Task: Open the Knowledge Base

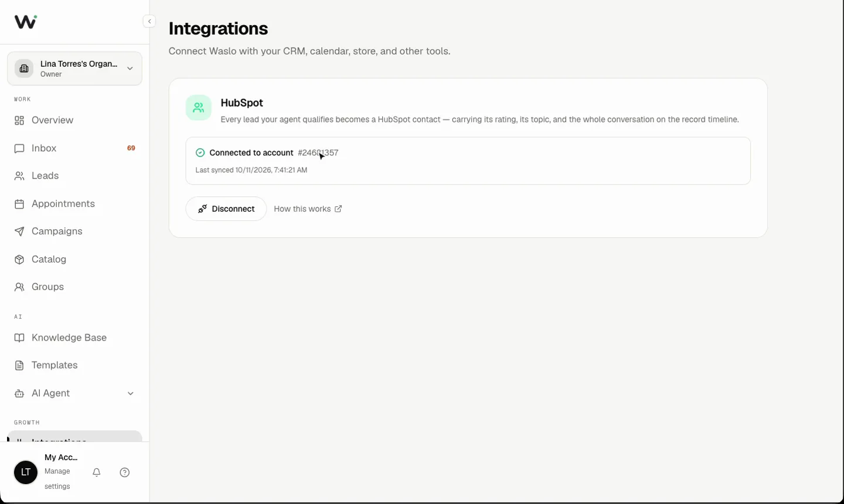Action: 74,338
